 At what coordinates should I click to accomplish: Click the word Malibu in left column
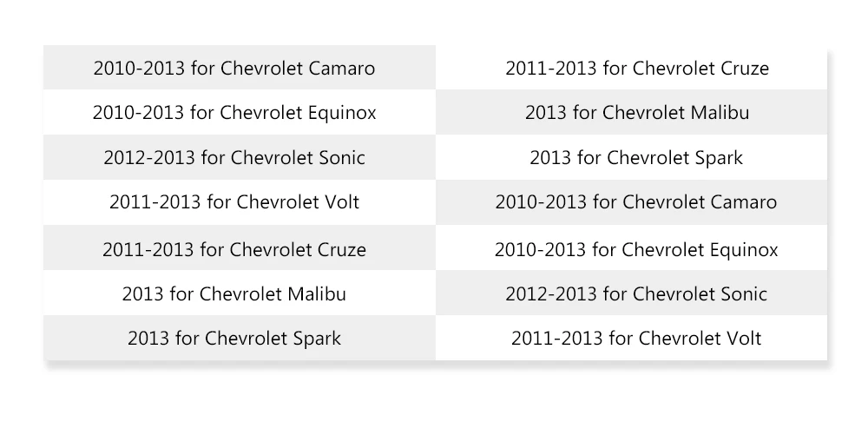(317, 293)
